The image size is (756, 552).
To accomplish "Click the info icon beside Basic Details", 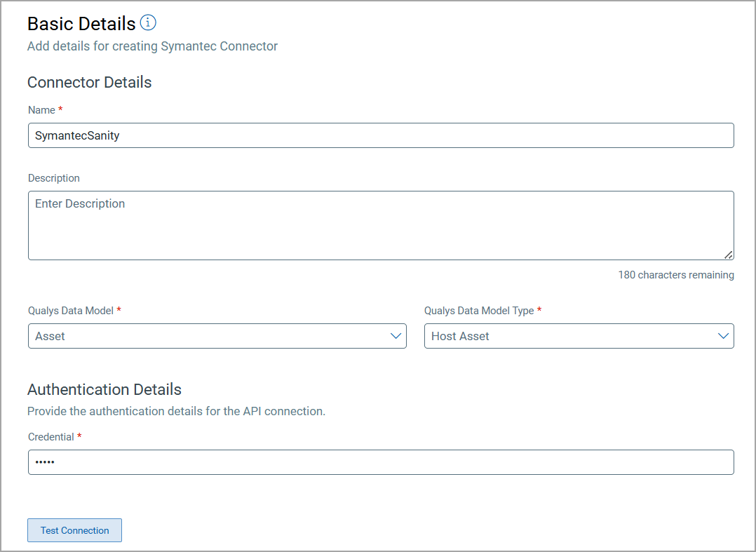I will point(148,23).
